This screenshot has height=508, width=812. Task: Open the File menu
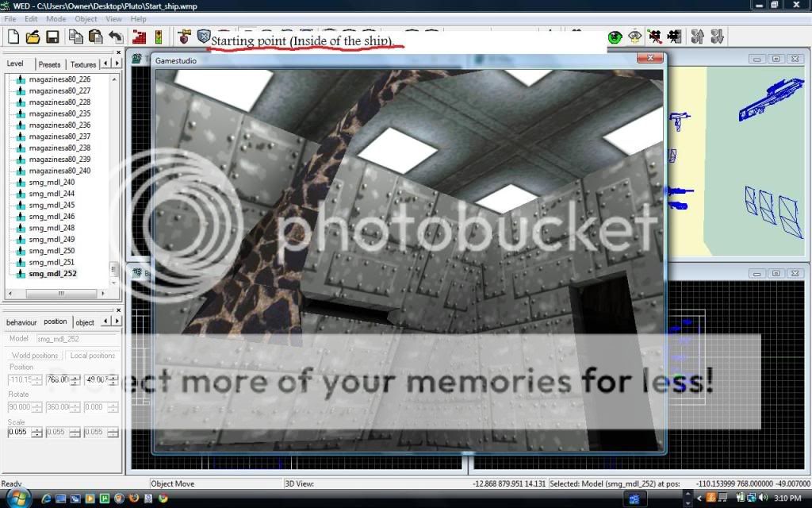pos(10,19)
